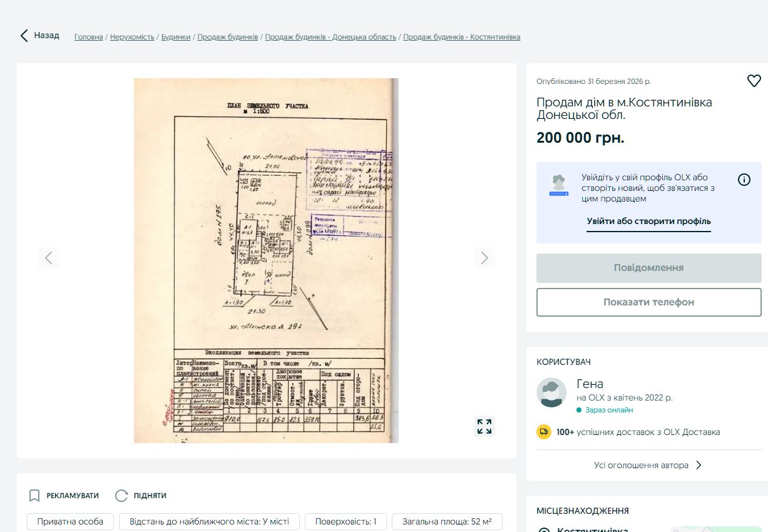This screenshot has width=768, height=532.
Task: Go to Головна breadcrumb
Action: tap(88, 37)
